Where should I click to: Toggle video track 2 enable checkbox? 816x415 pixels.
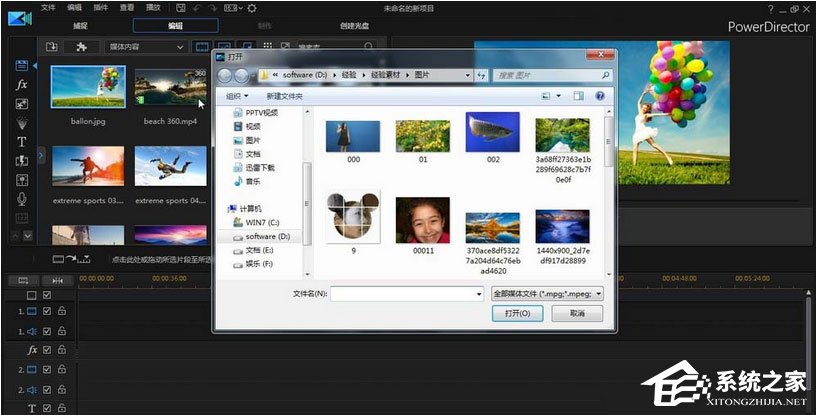point(47,369)
